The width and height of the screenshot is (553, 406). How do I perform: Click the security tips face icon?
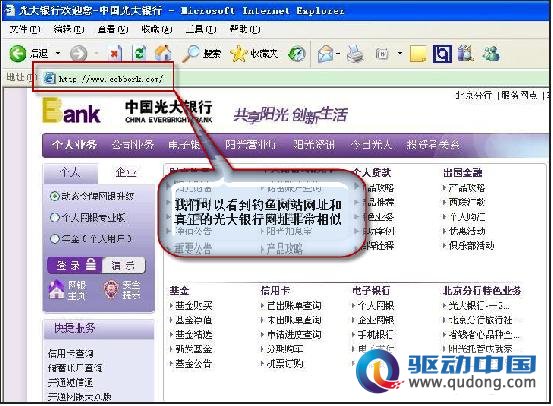111,290
